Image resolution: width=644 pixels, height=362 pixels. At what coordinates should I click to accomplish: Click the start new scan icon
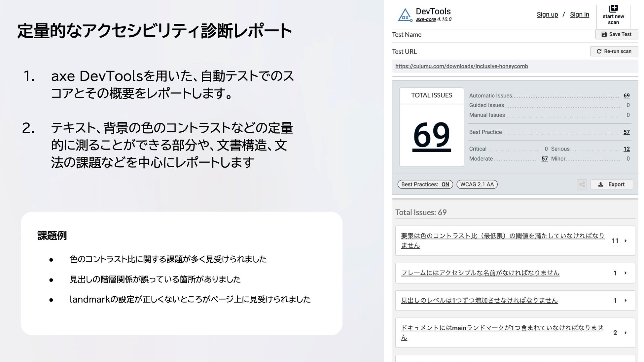pos(613,9)
